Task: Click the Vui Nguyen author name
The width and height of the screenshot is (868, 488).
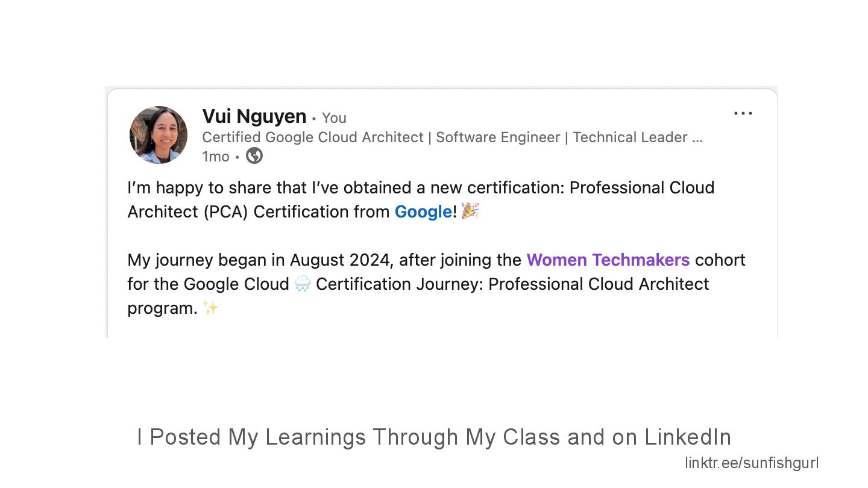Action: (x=254, y=116)
